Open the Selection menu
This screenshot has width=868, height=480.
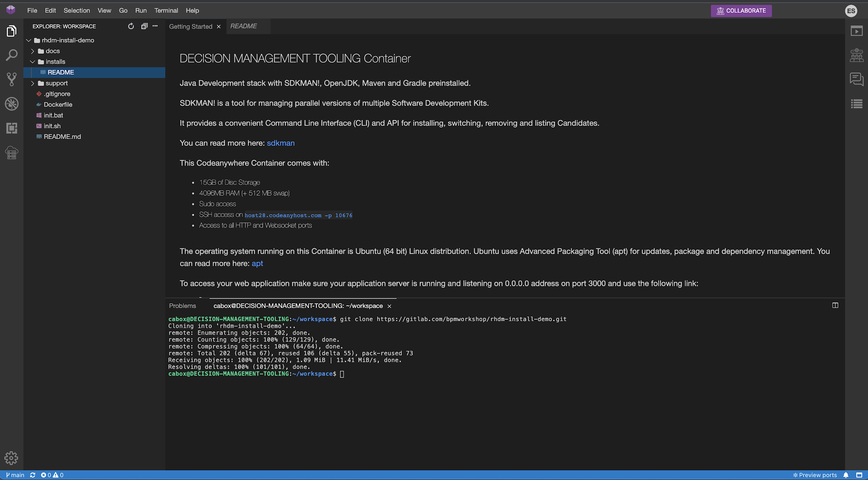tap(77, 11)
